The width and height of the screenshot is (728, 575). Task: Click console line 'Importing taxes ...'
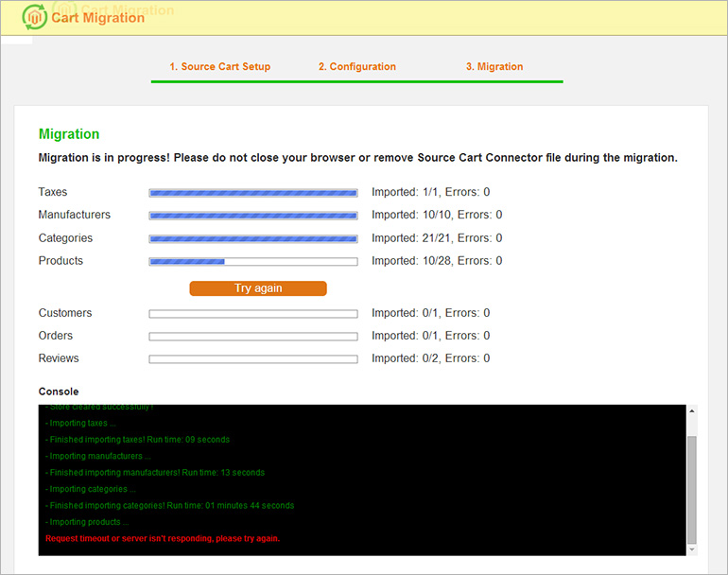[80, 423]
